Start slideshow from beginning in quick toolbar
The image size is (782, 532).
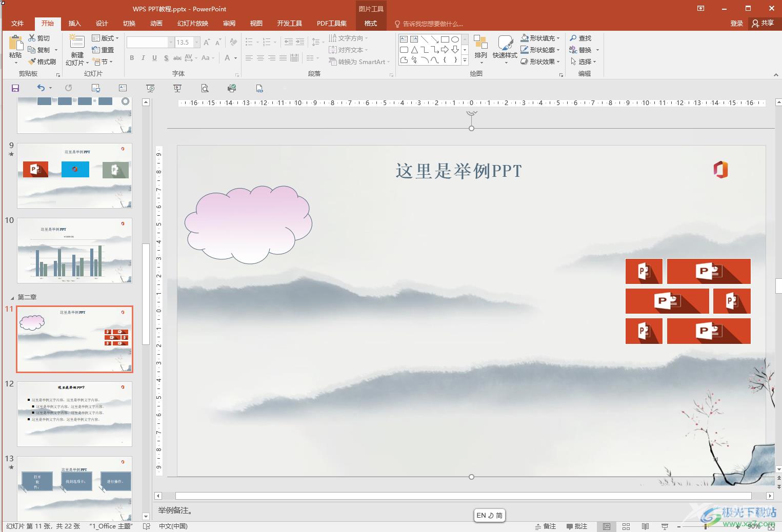[150, 88]
